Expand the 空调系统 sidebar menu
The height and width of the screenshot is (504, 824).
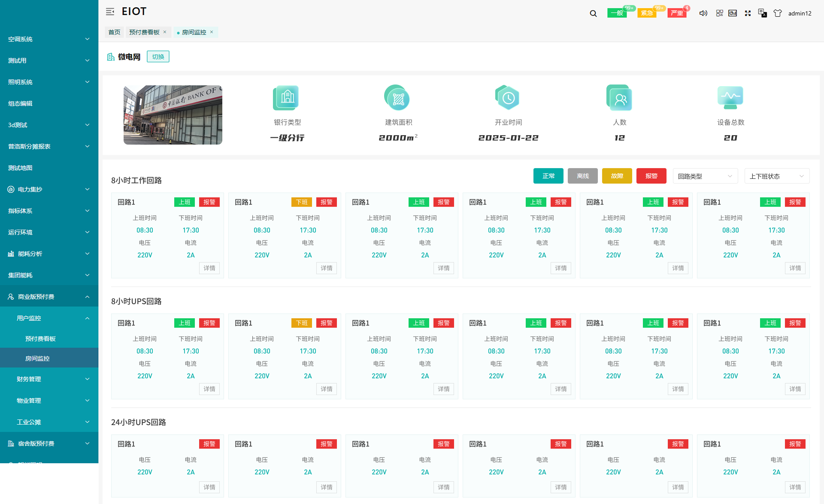pos(49,39)
